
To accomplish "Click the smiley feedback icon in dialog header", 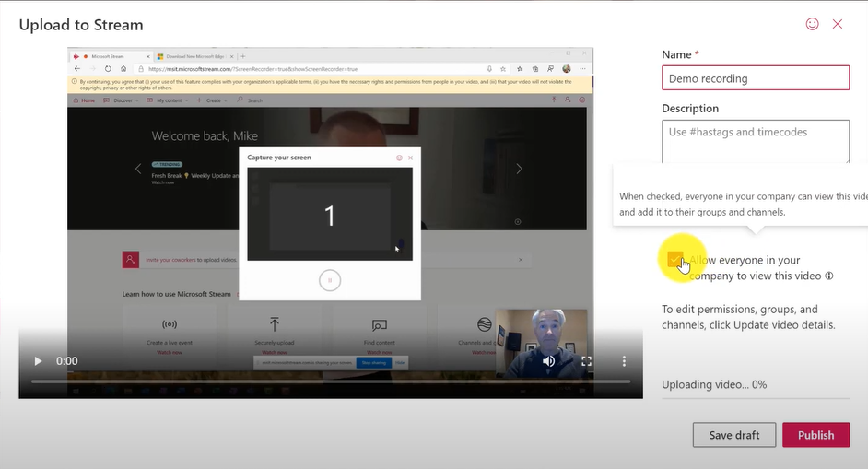I will click(x=812, y=24).
